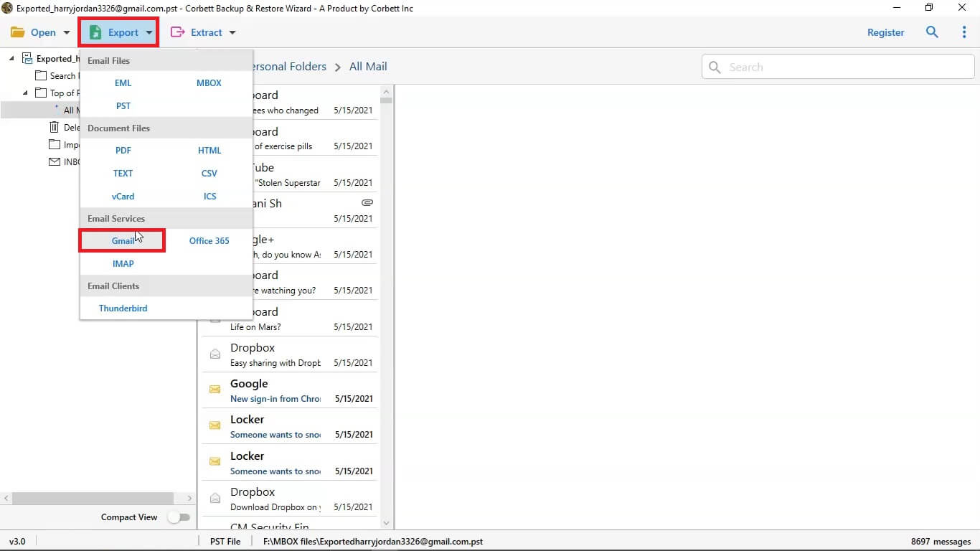980x551 pixels.
Task: Click the Register link
Action: point(885,32)
